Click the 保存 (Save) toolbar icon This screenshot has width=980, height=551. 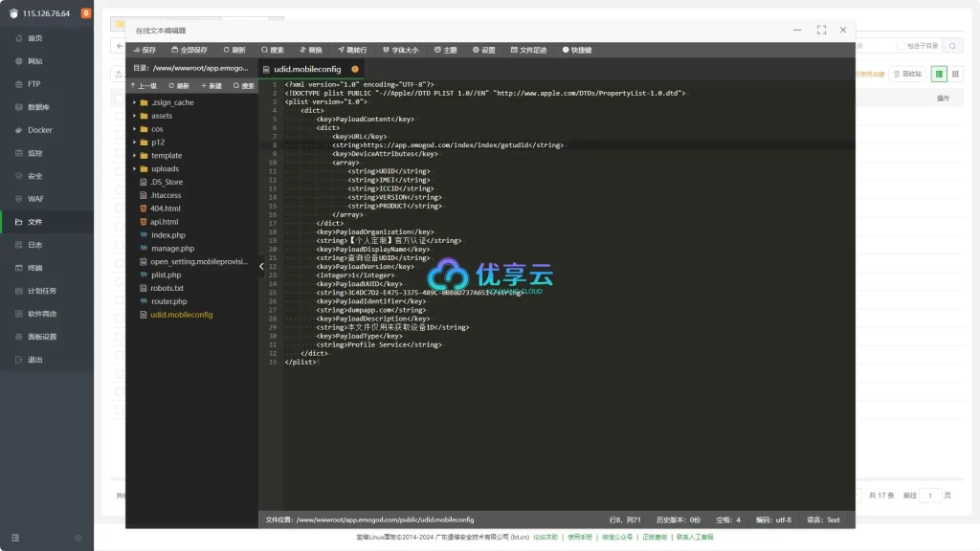[x=144, y=50]
